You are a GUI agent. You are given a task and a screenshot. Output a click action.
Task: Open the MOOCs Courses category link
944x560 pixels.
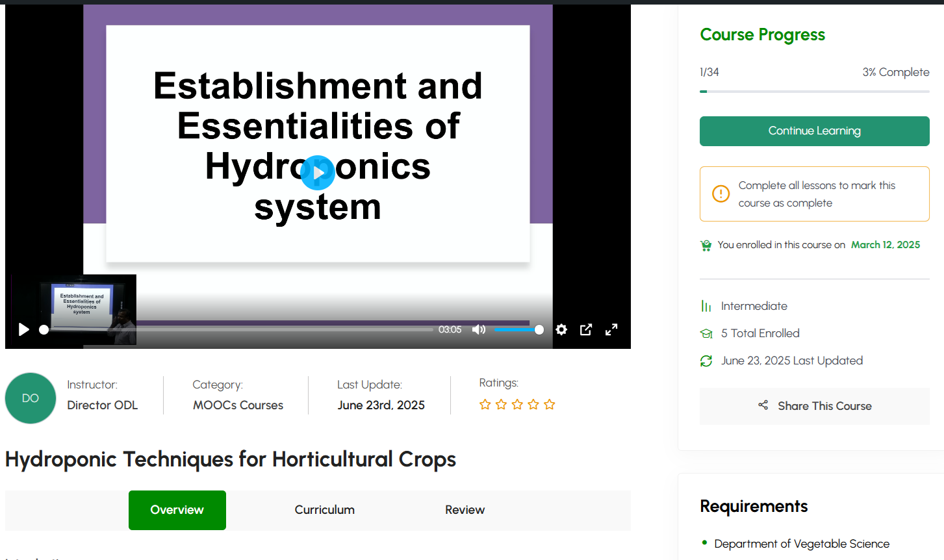tap(238, 405)
